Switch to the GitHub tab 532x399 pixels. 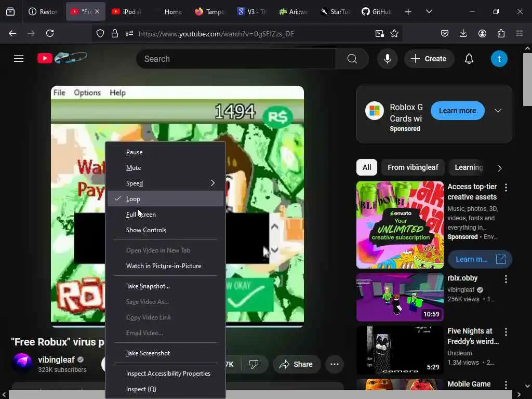coord(376,11)
